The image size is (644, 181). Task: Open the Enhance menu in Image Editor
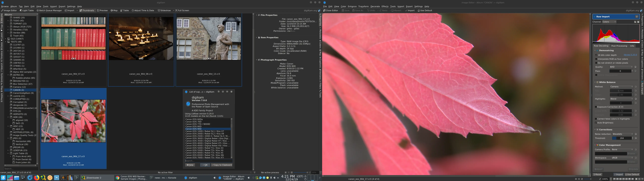(x=352, y=6)
